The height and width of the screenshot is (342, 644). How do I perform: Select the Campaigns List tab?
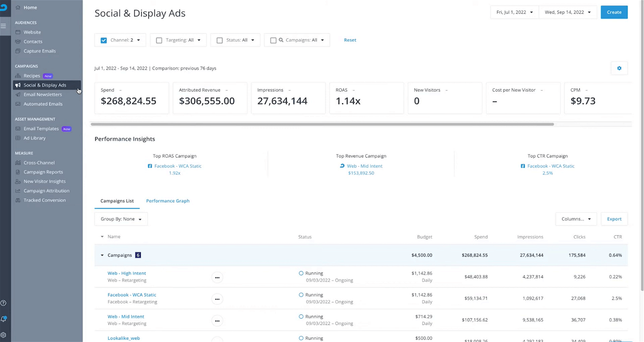click(117, 201)
